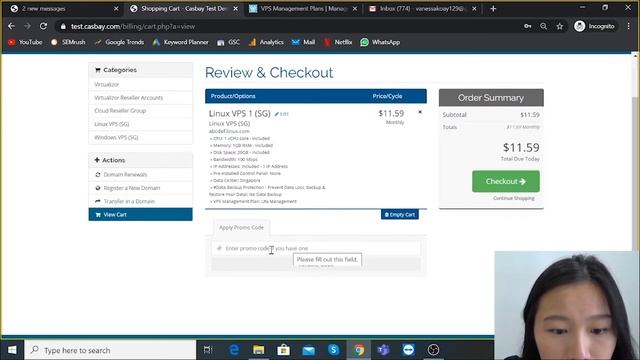Click the saved passwords key icon
Viewport: 640px width, 360px height.
(x=527, y=26)
